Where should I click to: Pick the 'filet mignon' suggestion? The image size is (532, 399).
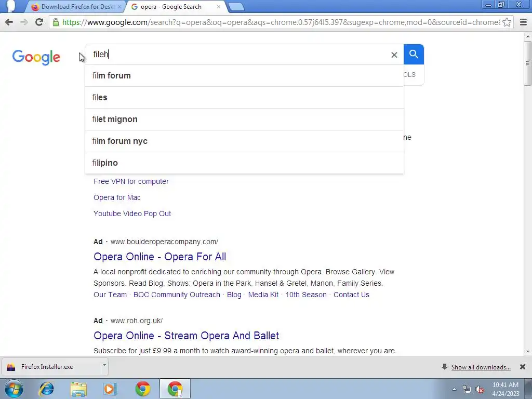pyautogui.click(x=244, y=119)
